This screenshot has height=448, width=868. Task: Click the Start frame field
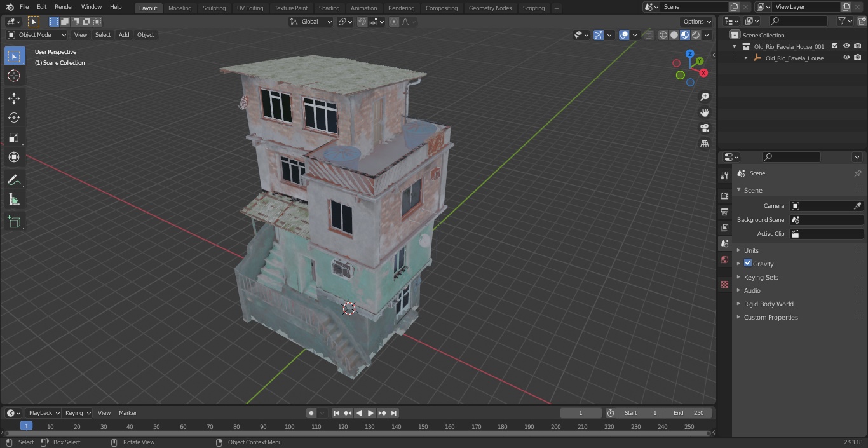pyautogui.click(x=641, y=413)
